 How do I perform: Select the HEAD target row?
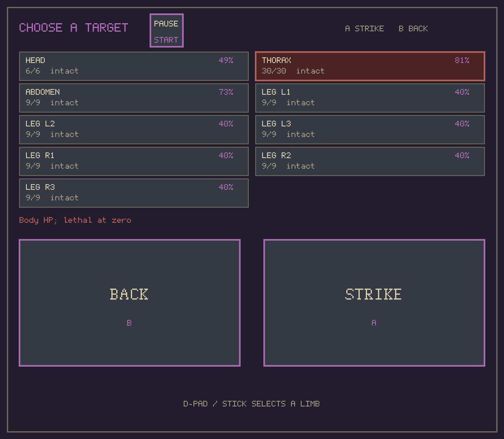134,66
